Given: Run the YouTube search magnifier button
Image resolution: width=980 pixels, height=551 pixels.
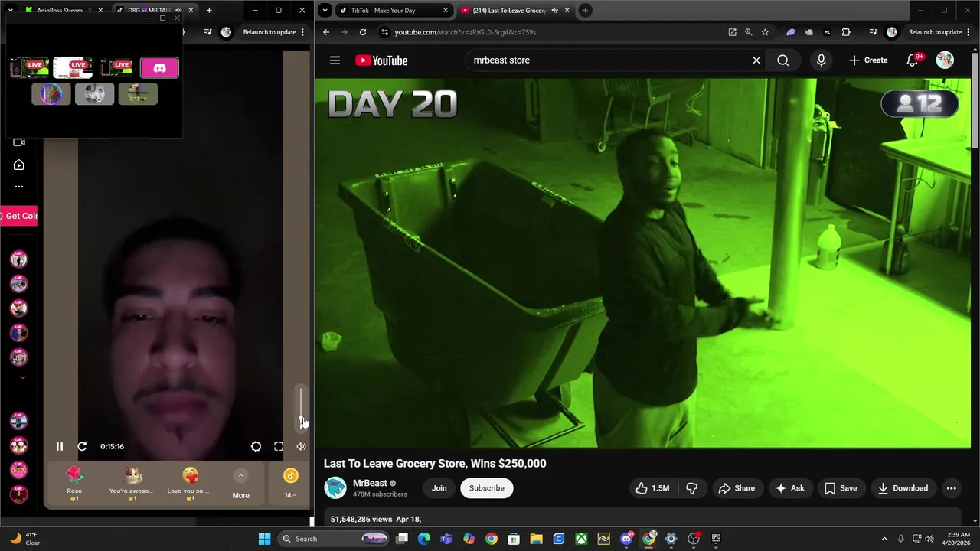Looking at the screenshot, I should click(782, 60).
